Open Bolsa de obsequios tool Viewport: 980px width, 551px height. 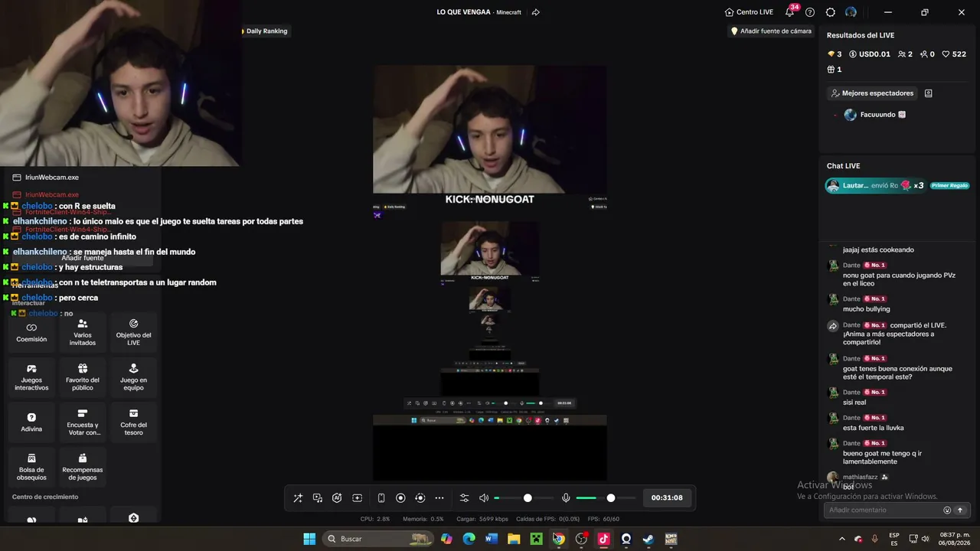(31, 468)
